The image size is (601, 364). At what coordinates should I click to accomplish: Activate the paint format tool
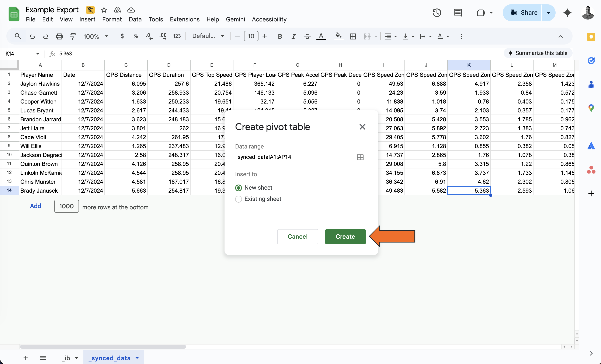pyautogui.click(x=73, y=36)
